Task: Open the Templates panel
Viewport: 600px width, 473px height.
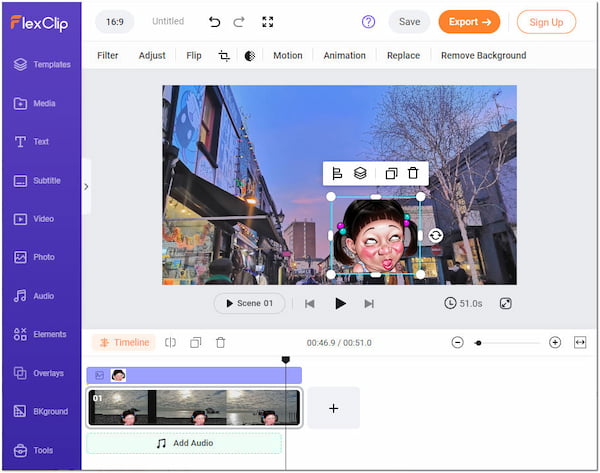Action: coord(42,64)
